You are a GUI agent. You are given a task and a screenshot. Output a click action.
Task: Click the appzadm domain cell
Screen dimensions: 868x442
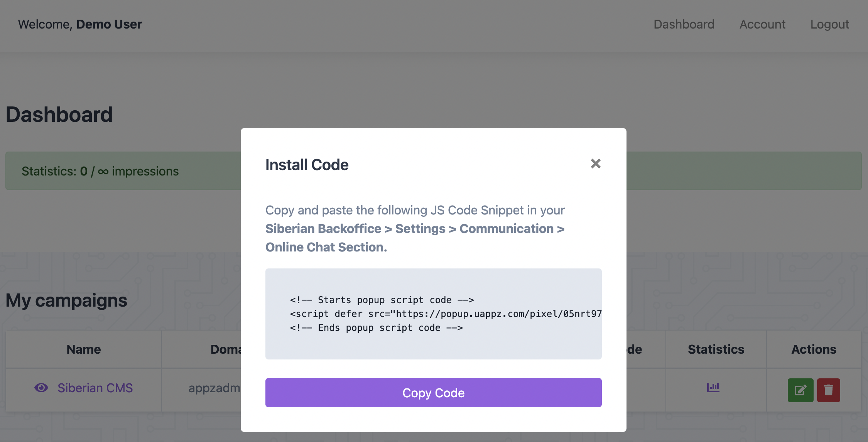point(214,388)
